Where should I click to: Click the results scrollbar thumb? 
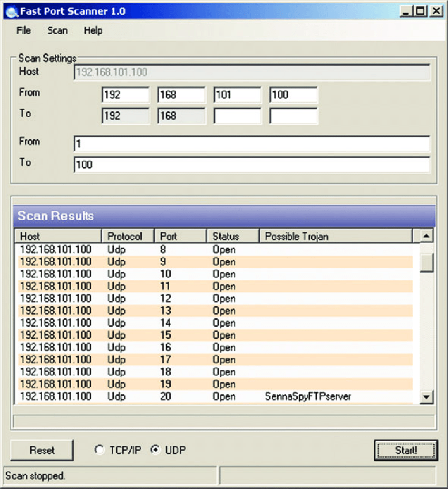coord(427,262)
